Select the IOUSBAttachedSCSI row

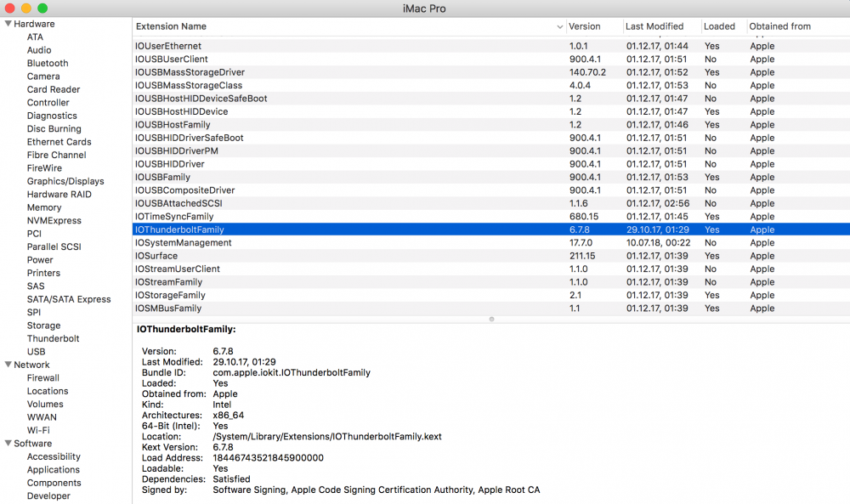(x=491, y=203)
